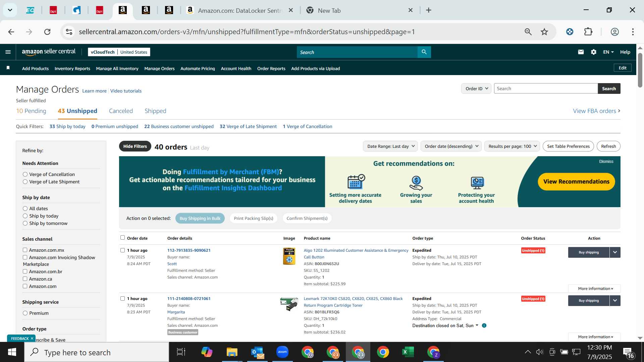Select the Ship by tomorrow radio option

pos(25,223)
